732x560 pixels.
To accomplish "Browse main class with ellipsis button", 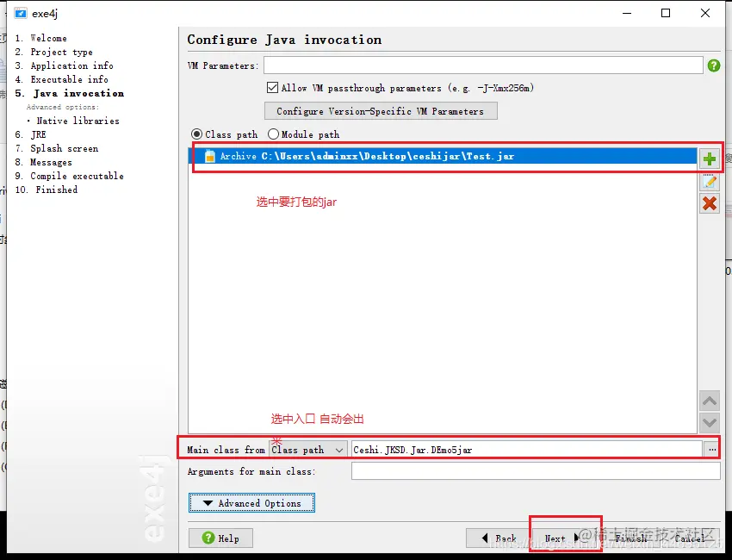I will [x=711, y=450].
